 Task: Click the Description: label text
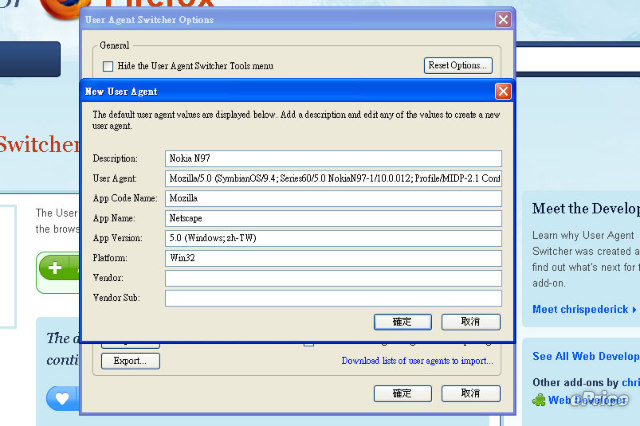115,158
